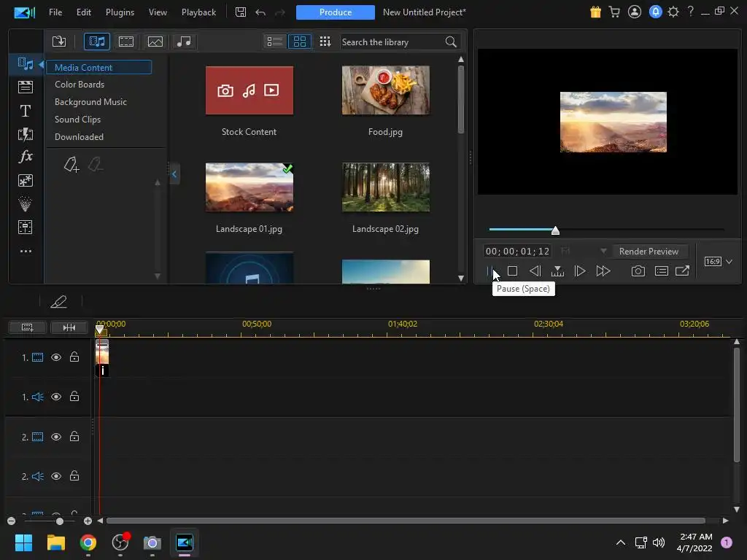
Task: Click the preview playback position slider
Action: [x=555, y=230]
